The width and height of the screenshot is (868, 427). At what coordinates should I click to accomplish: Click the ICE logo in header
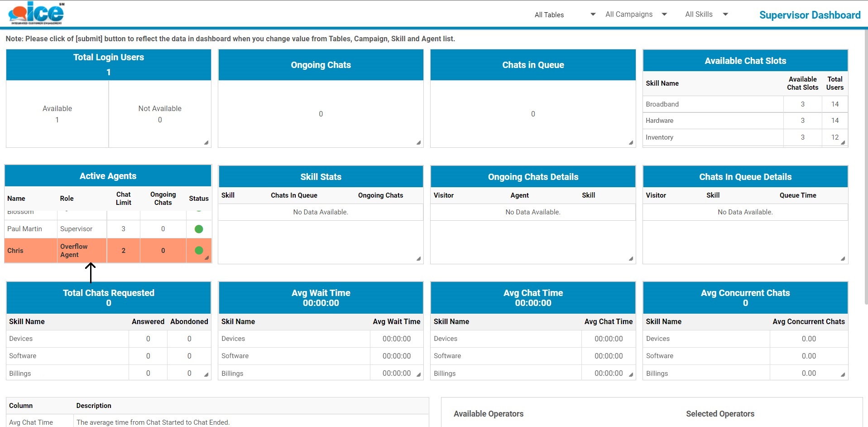point(36,13)
